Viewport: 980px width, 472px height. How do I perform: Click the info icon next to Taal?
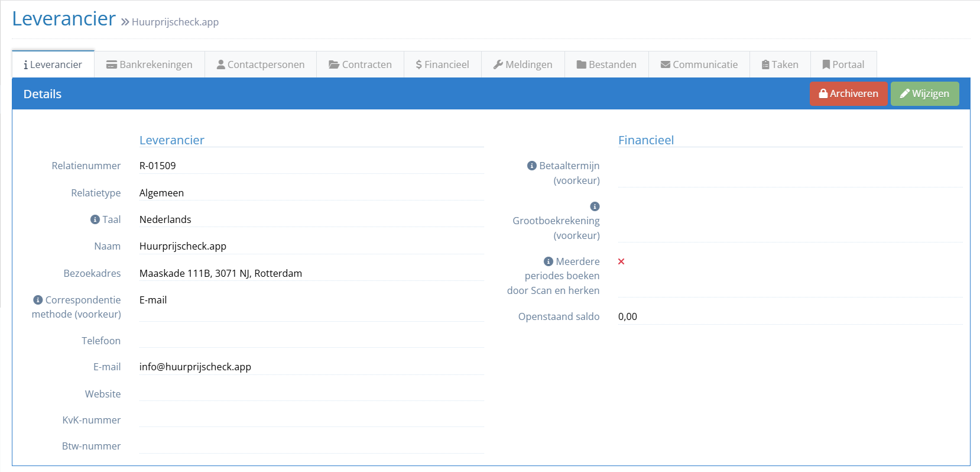click(95, 219)
